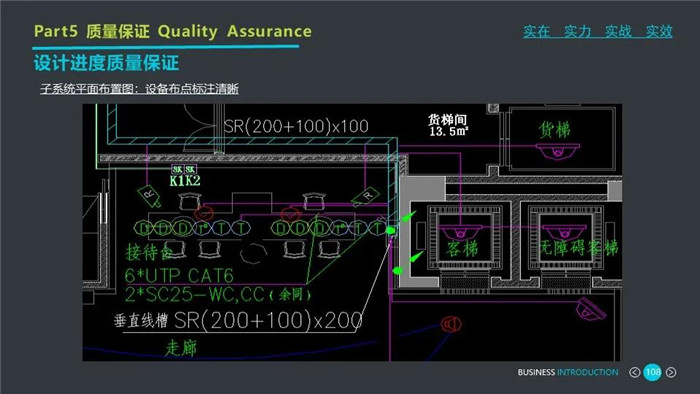Click the red speaker symbol in corridor
The height and width of the screenshot is (394, 700).
pos(451,324)
